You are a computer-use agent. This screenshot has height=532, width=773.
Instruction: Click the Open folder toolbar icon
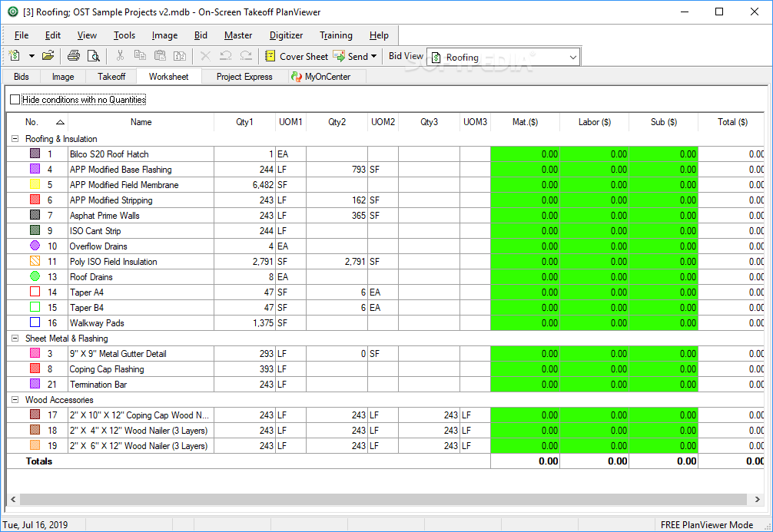point(48,56)
